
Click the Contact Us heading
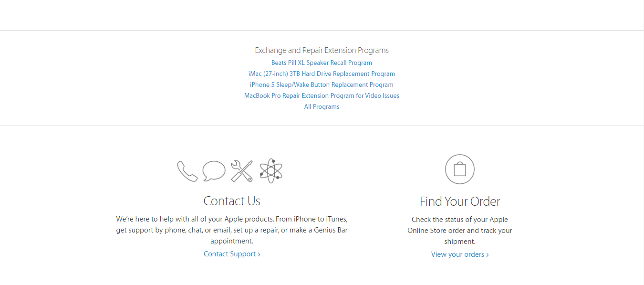coord(232,201)
